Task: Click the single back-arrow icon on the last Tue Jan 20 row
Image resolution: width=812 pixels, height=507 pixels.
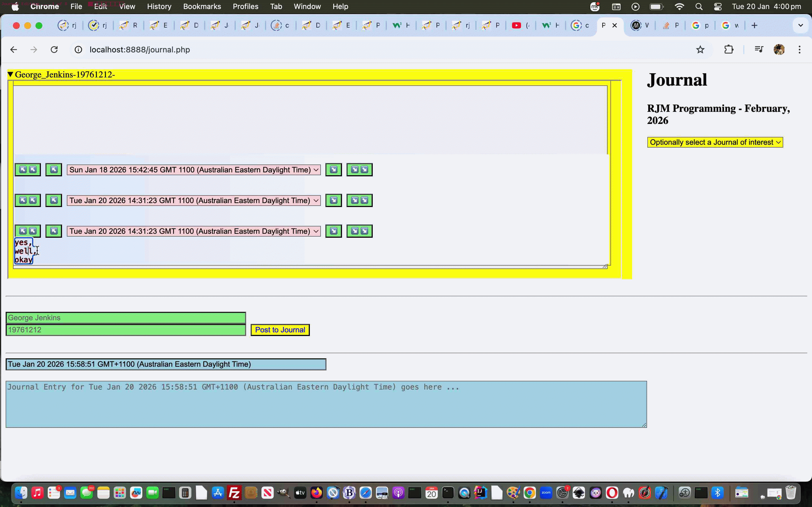Action: (53, 231)
